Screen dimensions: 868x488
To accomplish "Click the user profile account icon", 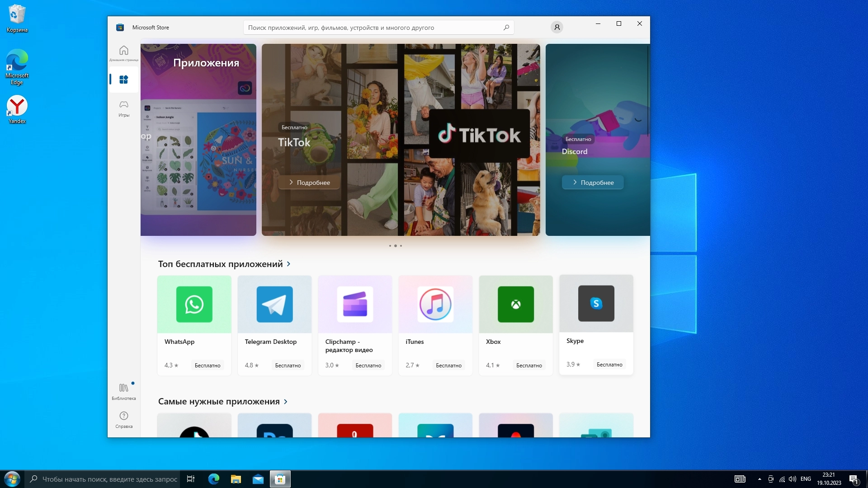I will pyautogui.click(x=557, y=28).
